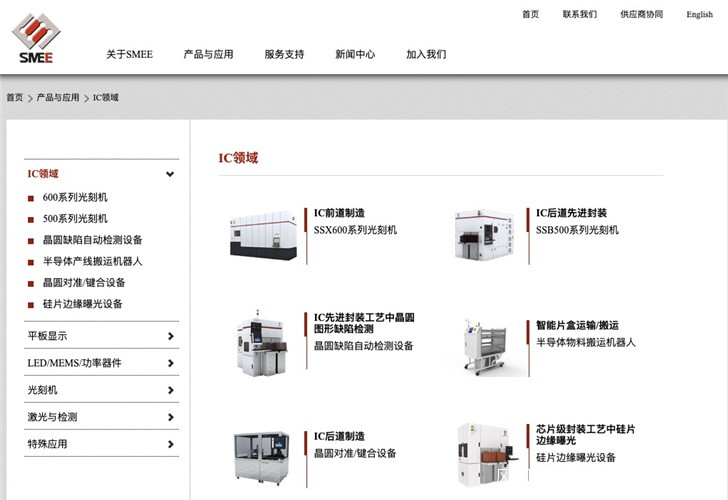Collapse the IC领域 sidebar section chevron
The height and width of the screenshot is (500, 728).
pos(170,174)
